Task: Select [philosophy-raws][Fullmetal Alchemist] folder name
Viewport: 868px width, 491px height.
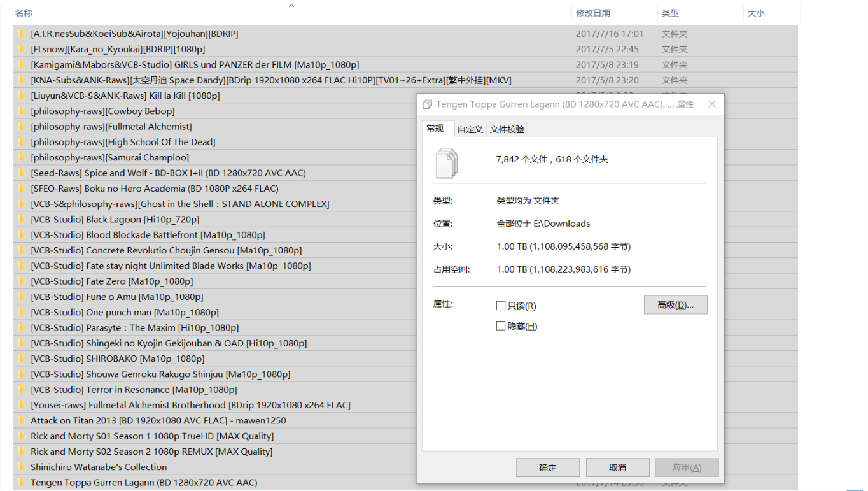Action: click(x=111, y=127)
